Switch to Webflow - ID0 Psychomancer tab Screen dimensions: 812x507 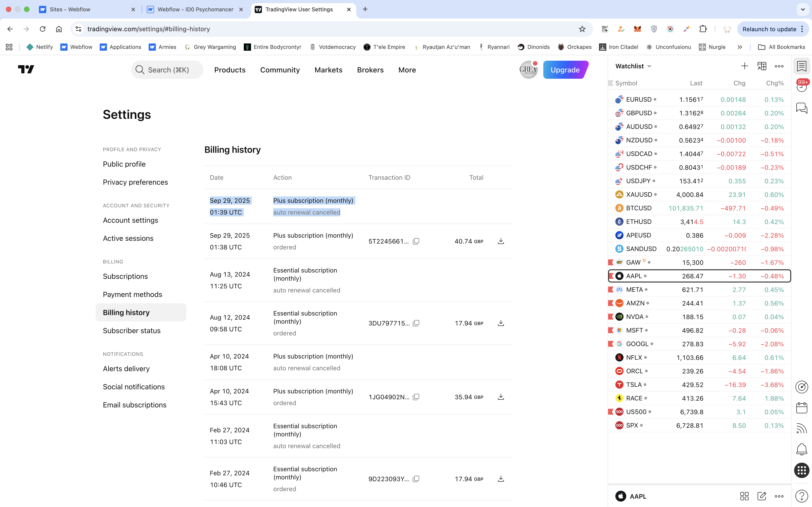tap(195, 9)
